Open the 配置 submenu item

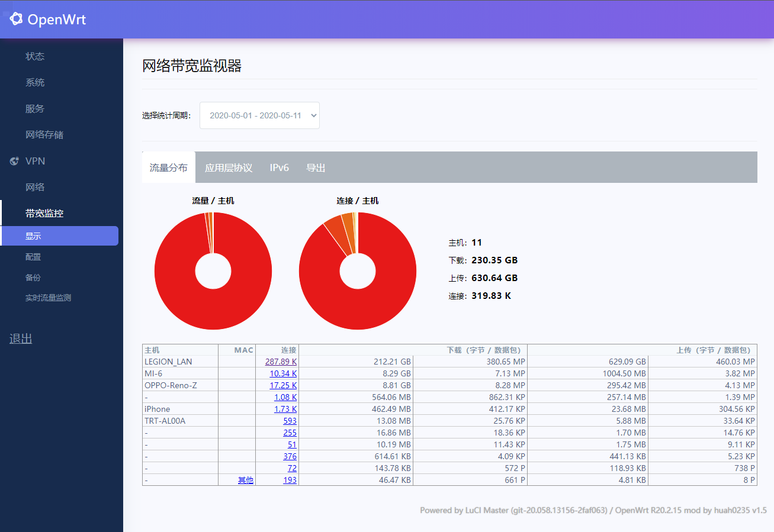[33, 256]
